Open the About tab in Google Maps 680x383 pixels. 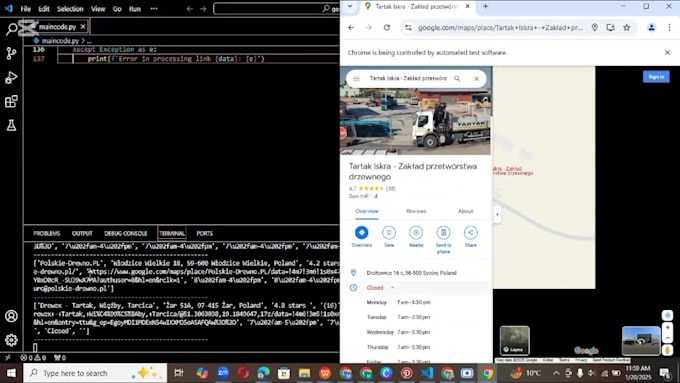[465, 211]
